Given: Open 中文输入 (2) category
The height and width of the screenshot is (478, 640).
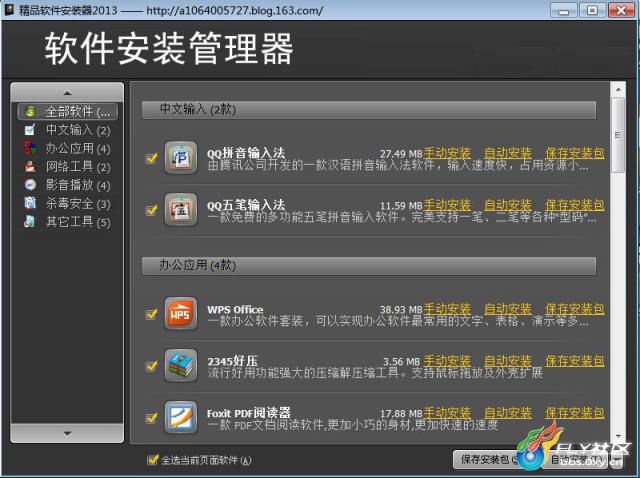Looking at the screenshot, I should point(68,130).
